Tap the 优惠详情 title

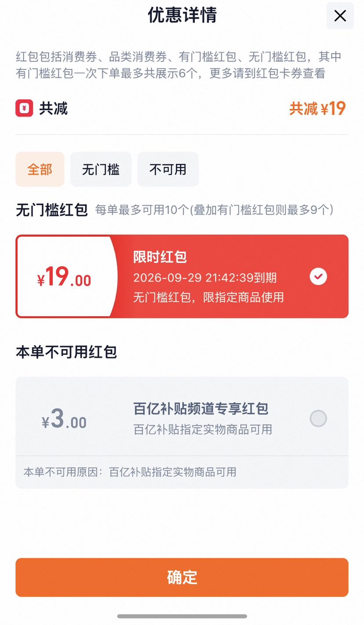click(182, 15)
